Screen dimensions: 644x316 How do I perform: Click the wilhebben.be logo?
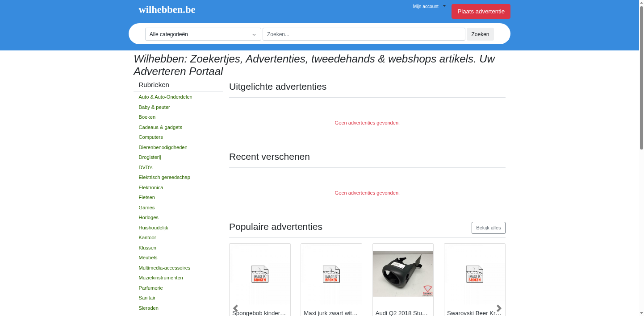coord(167,9)
